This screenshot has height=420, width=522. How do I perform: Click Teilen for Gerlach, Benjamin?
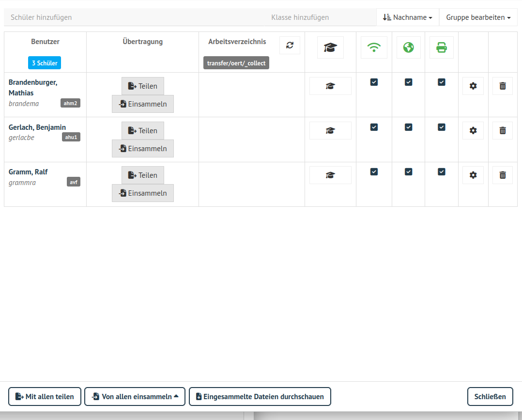(x=143, y=131)
